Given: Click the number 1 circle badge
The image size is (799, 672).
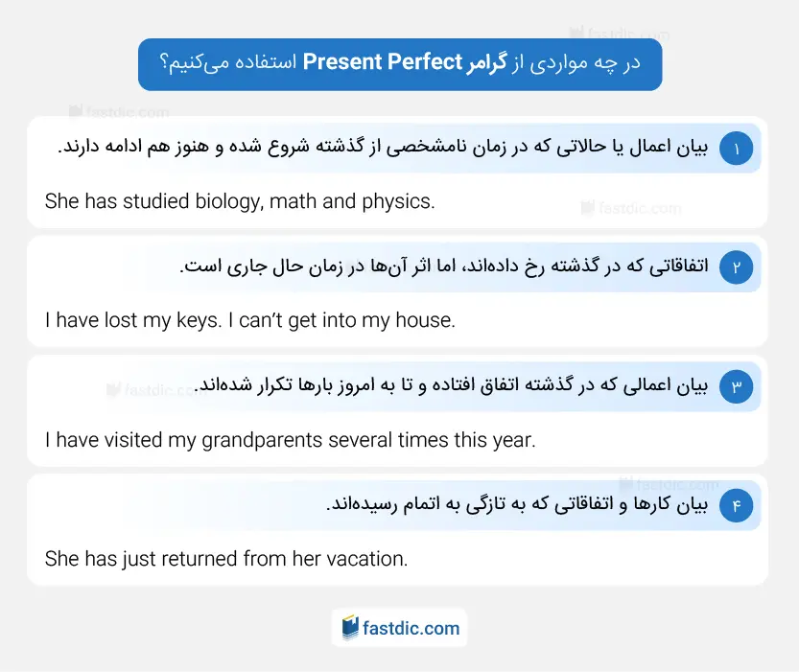Looking at the screenshot, I should (736, 149).
